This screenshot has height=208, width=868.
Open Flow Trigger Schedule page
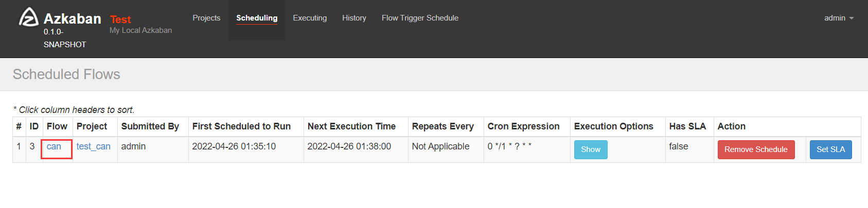click(420, 18)
